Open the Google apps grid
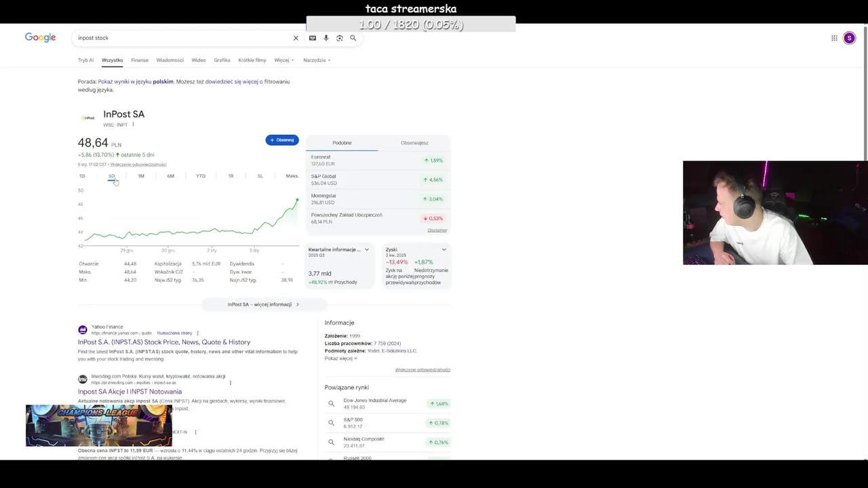Viewport: 868px width, 488px height. [834, 38]
